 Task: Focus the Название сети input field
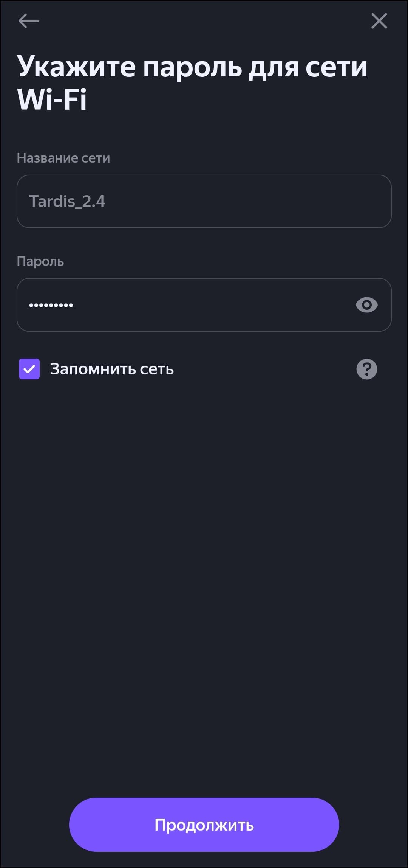[204, 201]
